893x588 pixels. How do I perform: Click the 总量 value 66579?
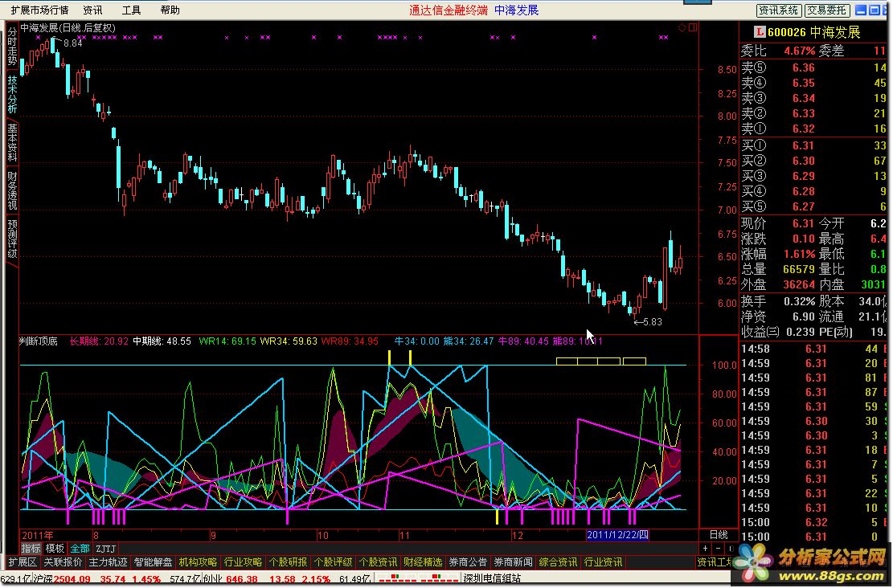[x=799, y=268]
